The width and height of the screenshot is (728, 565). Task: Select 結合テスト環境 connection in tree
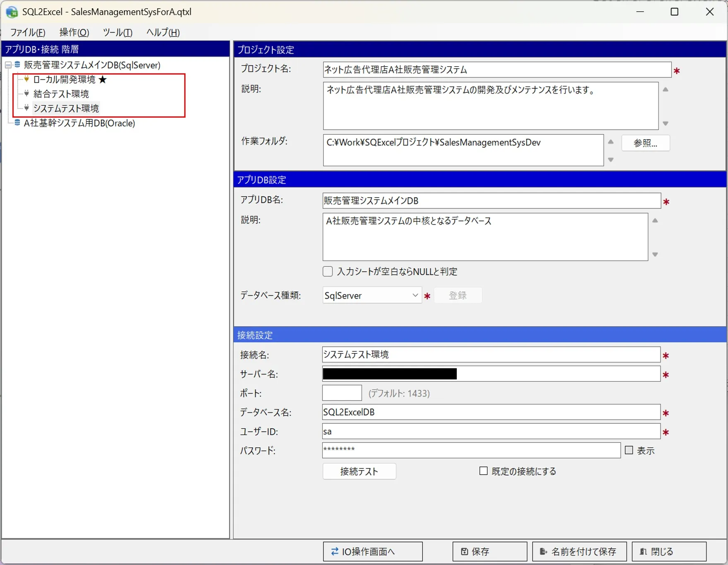click(x=61, y=94)
